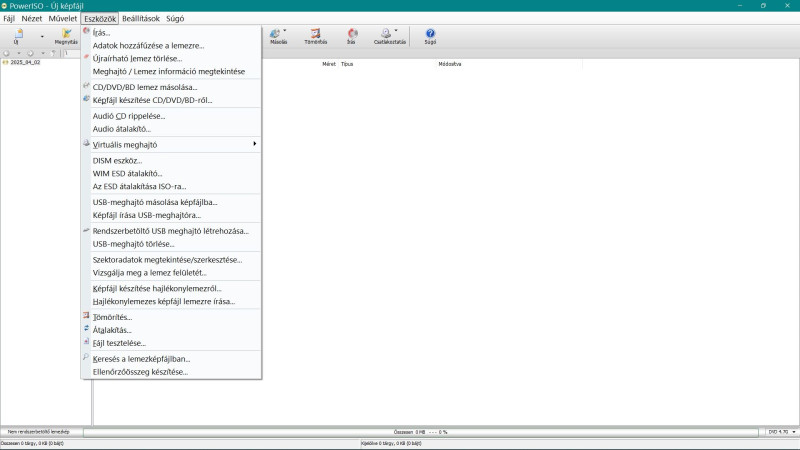Click the capacity progress bar in status area
Image resolution: width=800 pixels, height=450 pixels.
coord(421,432)
